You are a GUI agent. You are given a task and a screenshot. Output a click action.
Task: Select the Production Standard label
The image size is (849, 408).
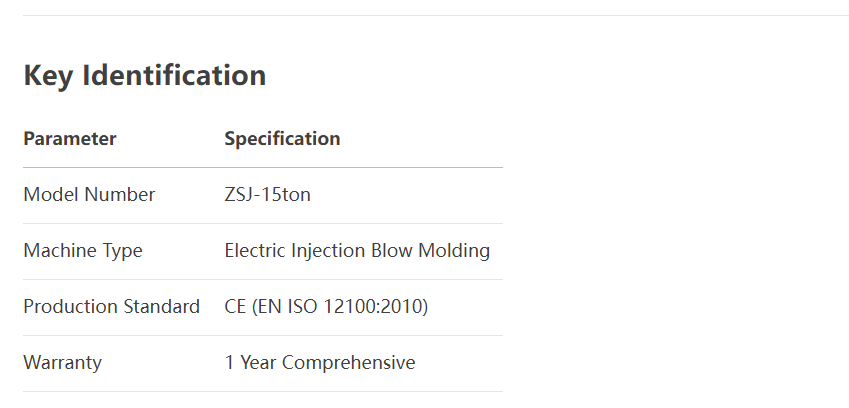click(112, 307)
